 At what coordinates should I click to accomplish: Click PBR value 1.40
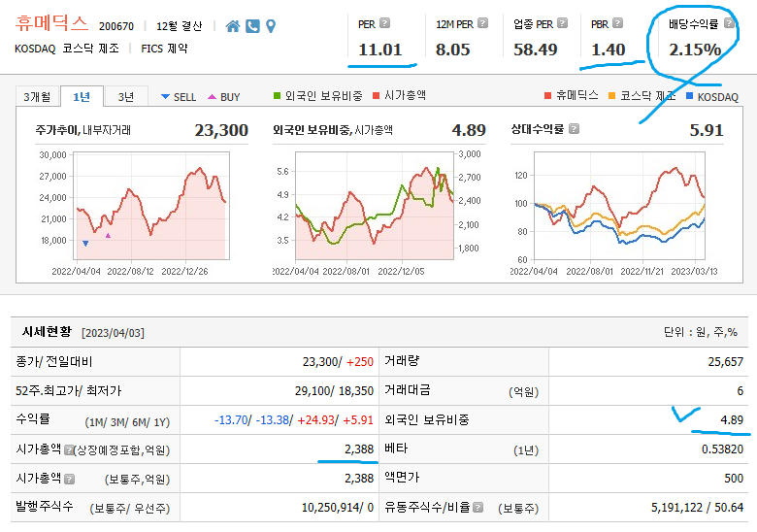(x=609, y=50)
